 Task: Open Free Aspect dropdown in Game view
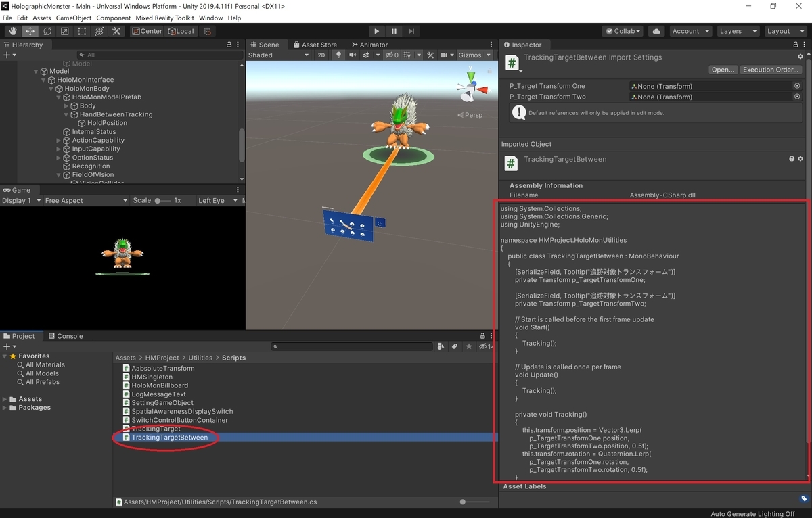(85, 201)
